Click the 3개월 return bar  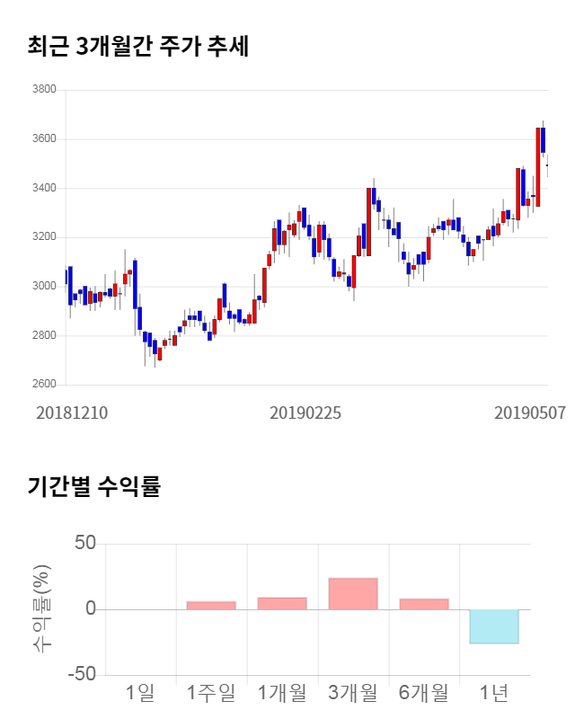(352, 594)
